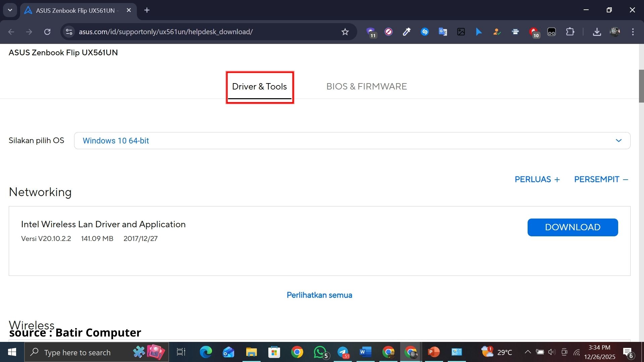Viewport: 644px width, 362px height.
Task: Click the taskbar search box
Action: pyautogui.click(x=97, y=352)
